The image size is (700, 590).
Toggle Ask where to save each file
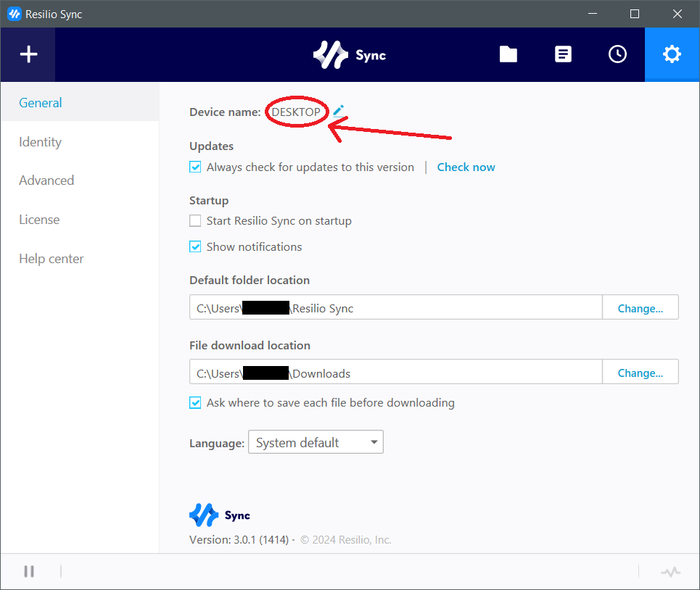[195, 403]
